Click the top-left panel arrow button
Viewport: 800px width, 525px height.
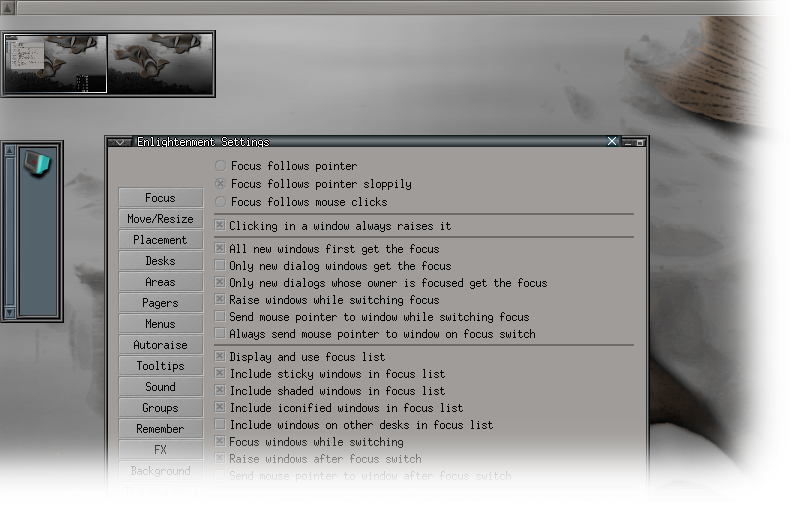(8, 8)
